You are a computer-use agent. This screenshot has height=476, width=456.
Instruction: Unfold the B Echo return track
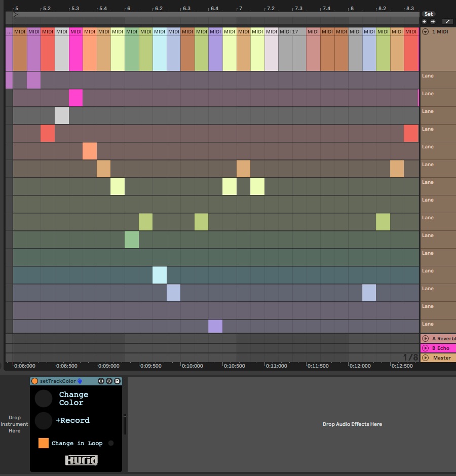tap(425, 348)
